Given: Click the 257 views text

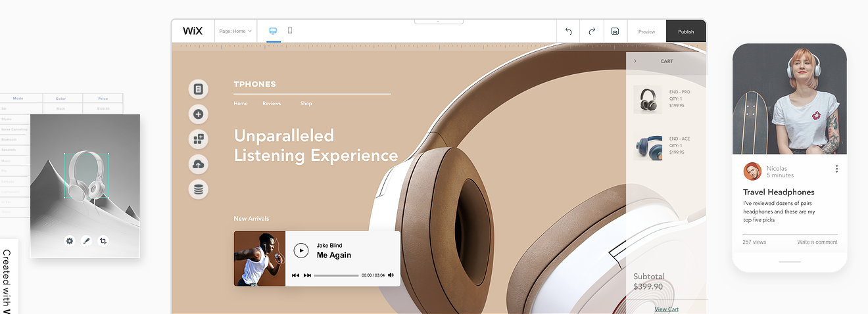Looking at the screenshot, I should tap(754, 242).
